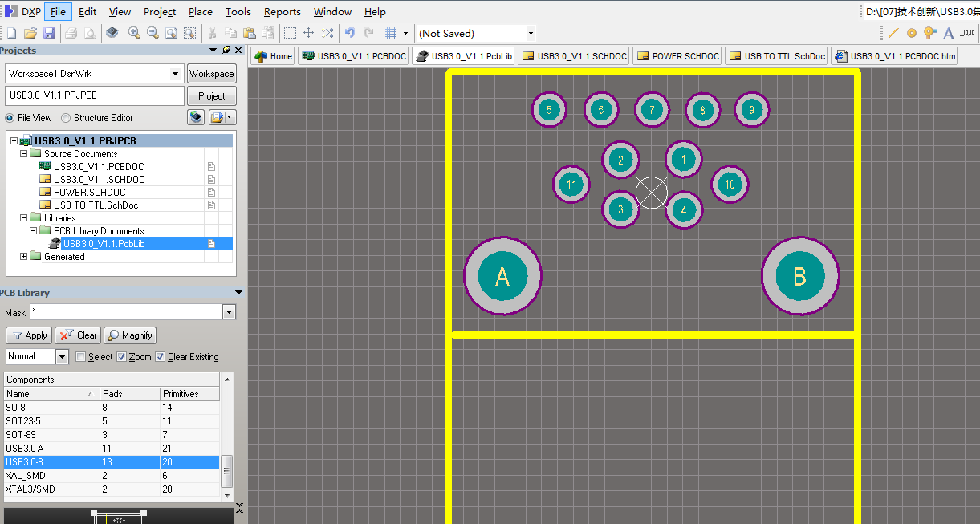Go to the Home tab

tap(273, 56)
